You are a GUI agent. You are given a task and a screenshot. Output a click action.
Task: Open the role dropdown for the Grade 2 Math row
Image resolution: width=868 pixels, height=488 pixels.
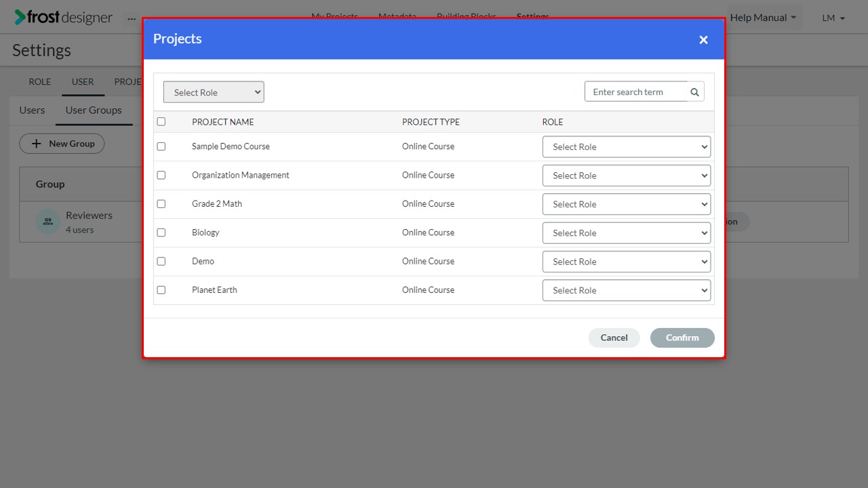point(627,204)
